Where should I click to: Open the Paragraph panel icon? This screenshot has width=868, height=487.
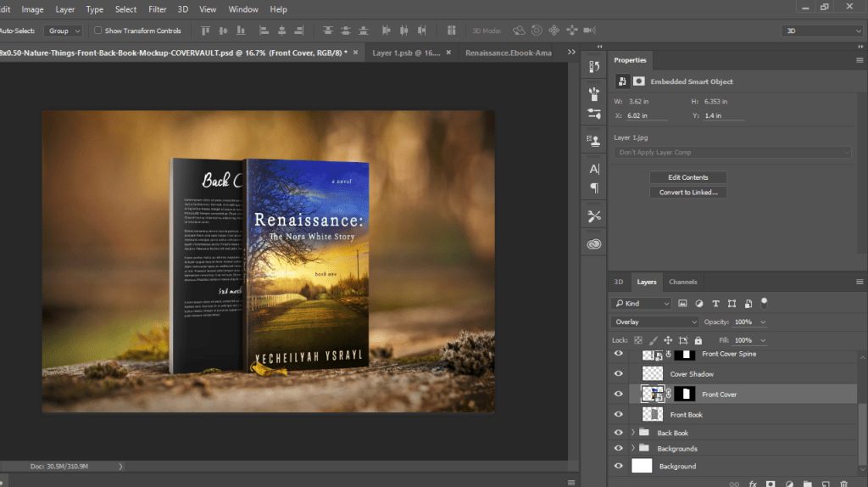[594, 188]
